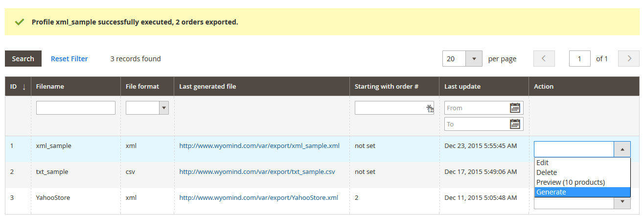Image resolution: width=644 pixels, height=219 pixels.
Task: Click the ID column sort arrow
Action: (x=24, y=86)
